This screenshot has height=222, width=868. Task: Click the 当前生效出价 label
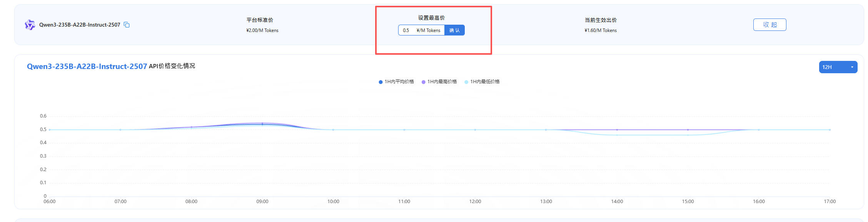pyautogui.click(x=601, y=20)
